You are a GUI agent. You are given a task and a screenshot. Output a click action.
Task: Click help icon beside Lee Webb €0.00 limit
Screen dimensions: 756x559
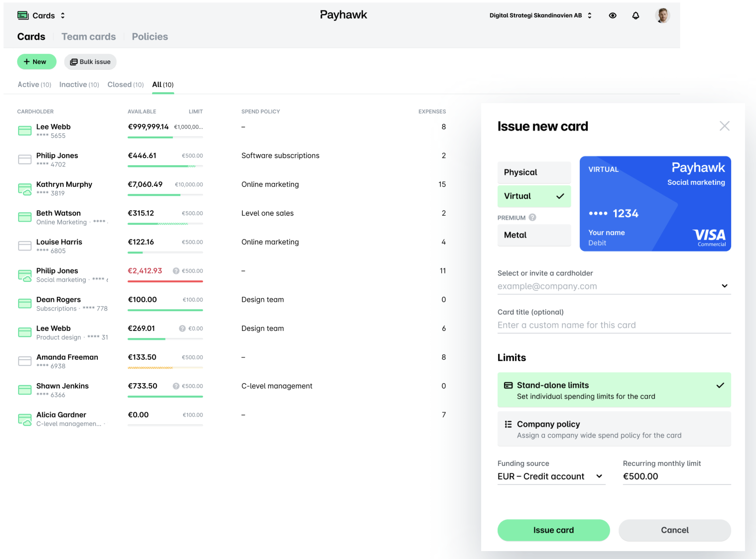coord(182,328)
